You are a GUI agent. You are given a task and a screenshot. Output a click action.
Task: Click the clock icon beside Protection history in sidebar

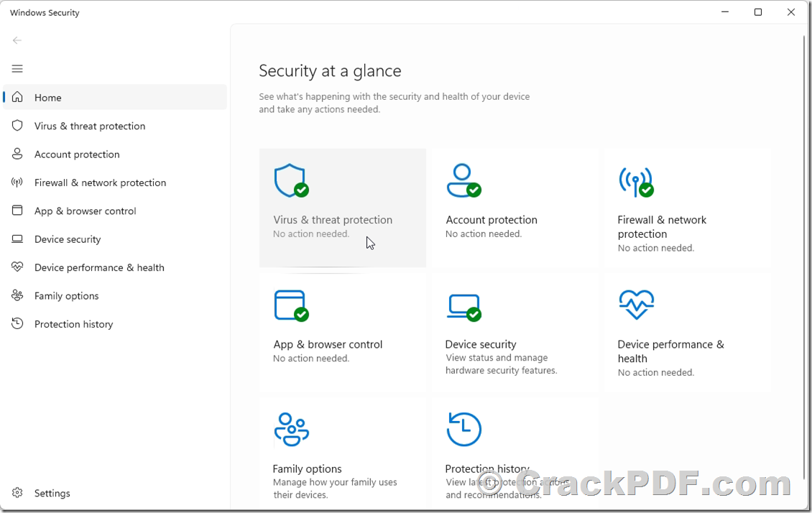pos(17,323)
